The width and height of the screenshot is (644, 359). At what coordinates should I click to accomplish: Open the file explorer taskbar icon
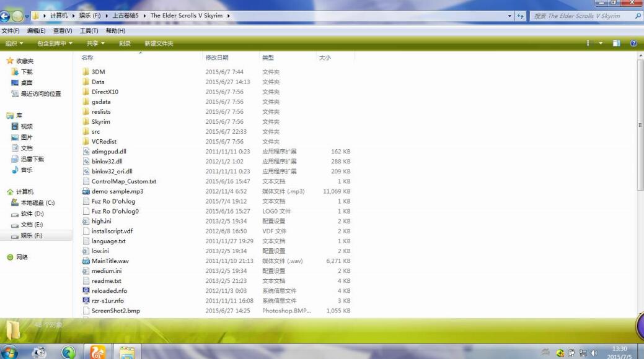coord(127,352)
